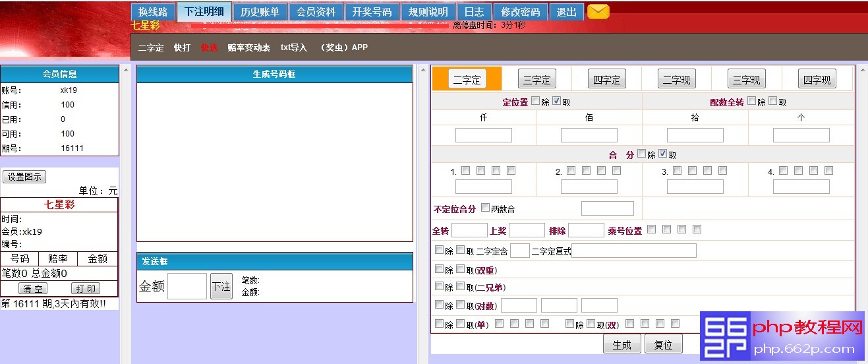The width and height of the screenshot is (868, 364).
Task: Click the 生成 button
Action: coord(622,344)
